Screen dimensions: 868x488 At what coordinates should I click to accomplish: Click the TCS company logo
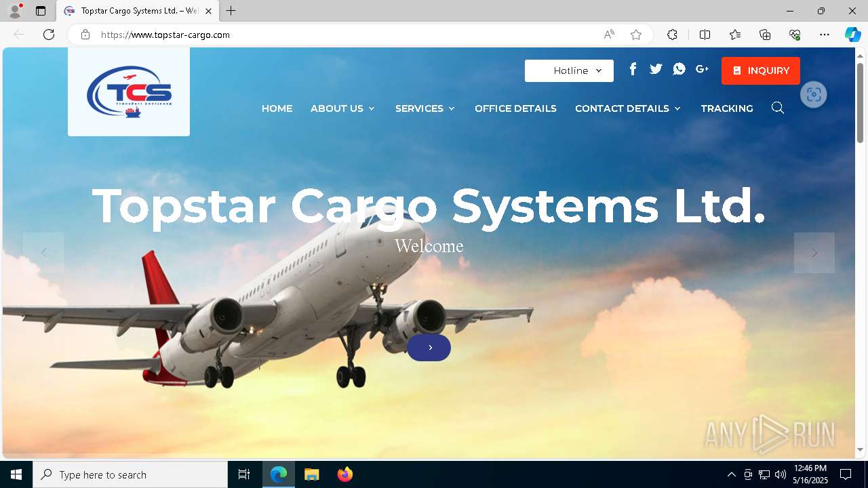tap(129, 92)
